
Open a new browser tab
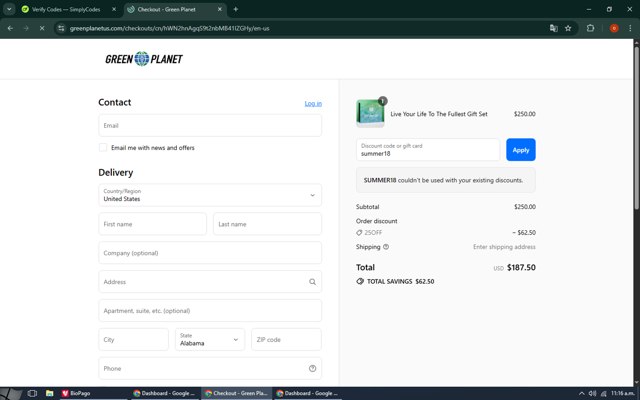click(x=236, y=9)
